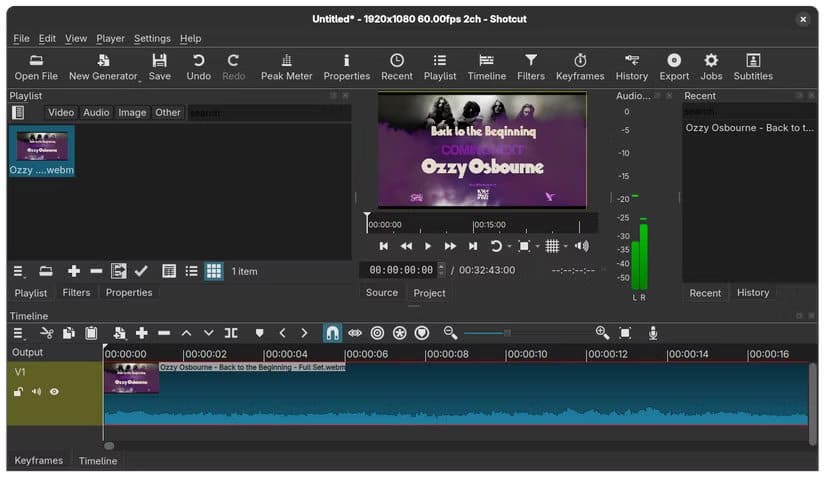Toggle timeline snapping magnet
825x478 pixels.
click(x=332, y=333)
